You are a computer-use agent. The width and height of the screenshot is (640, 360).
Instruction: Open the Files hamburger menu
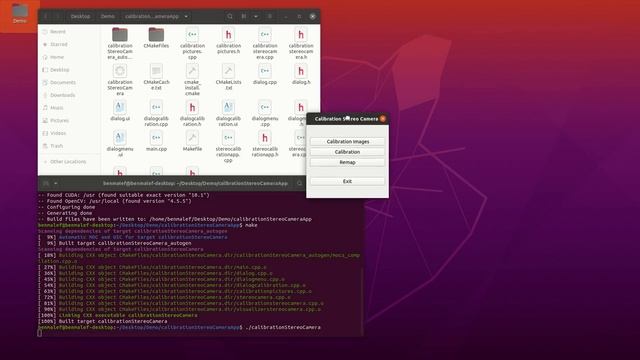(x=270, y=16)
